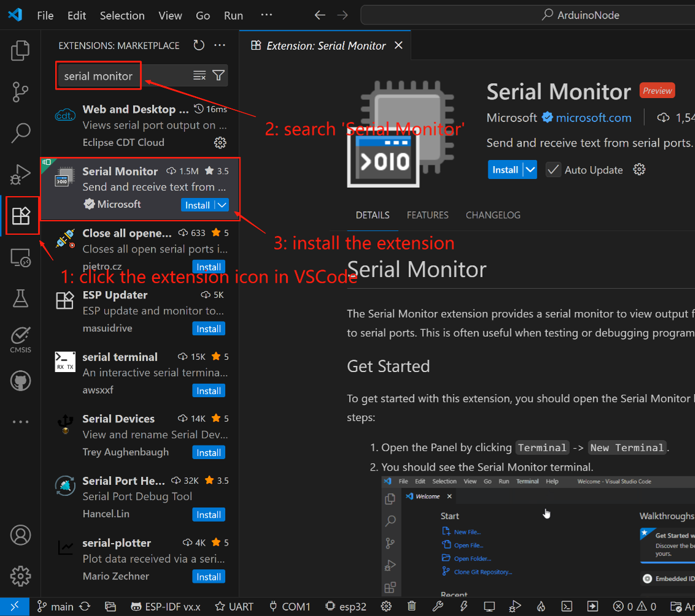Image resolution: width=695 pixels, height=616 pixels.
Task: Open the Remote Explorer icon
Action: tap(20, 258)
